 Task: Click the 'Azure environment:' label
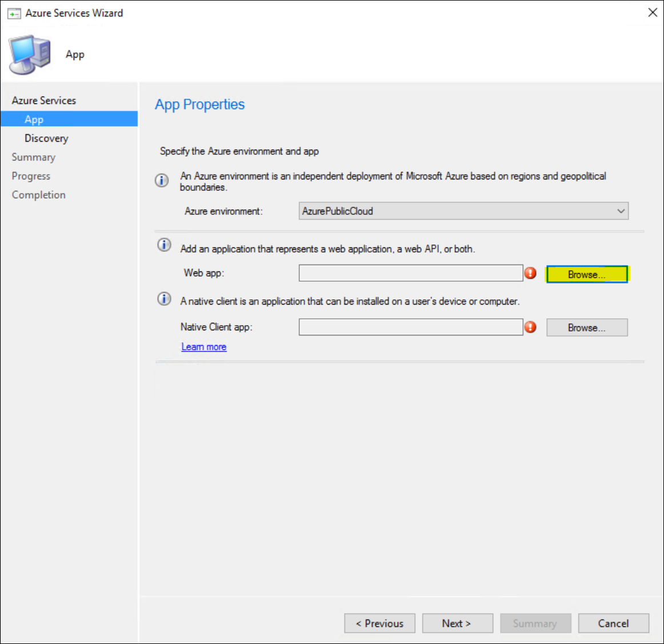coord(223,211)
